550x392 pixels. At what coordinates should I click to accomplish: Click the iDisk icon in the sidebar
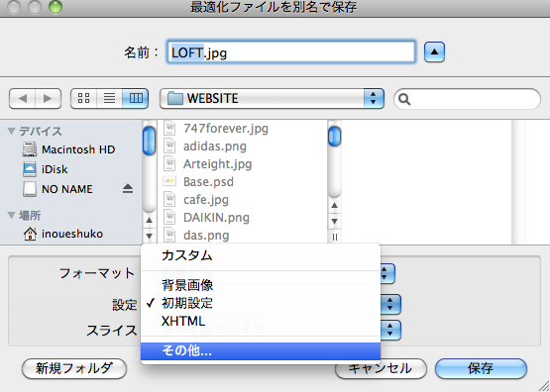(30, 169)
